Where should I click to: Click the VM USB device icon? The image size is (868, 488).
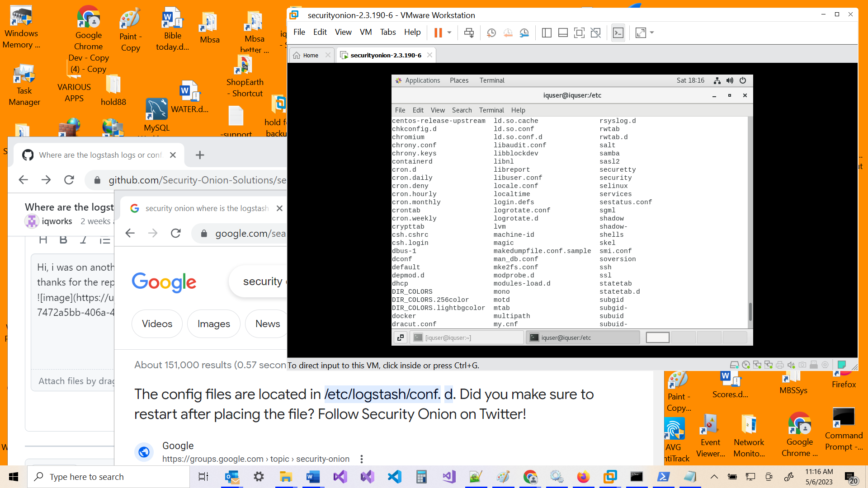pos(814,365)
